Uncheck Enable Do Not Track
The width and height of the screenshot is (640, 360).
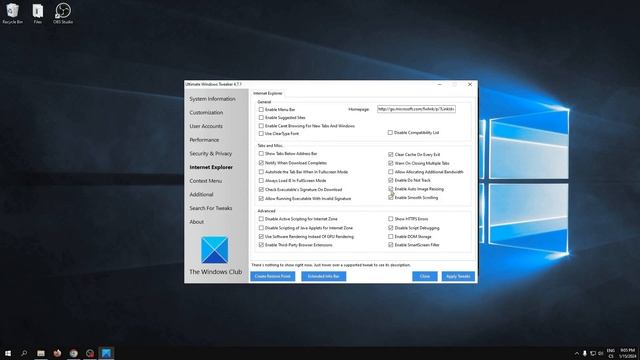click(391, 180)
